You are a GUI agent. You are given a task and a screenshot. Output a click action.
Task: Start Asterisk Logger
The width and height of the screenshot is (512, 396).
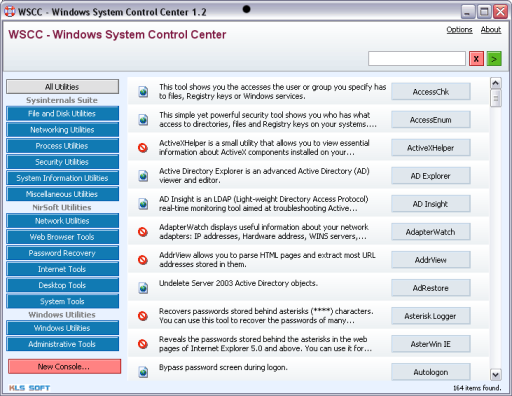pyautogui.click(x=431, y=316)
